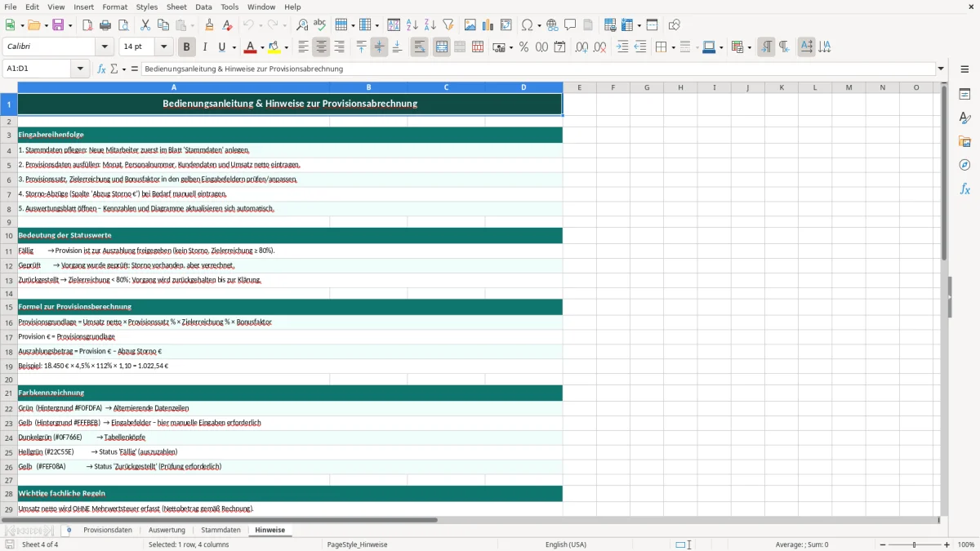The image size is (980, 551).
Task: Open the Calibri font name dropdown
Action: [104, 47]
